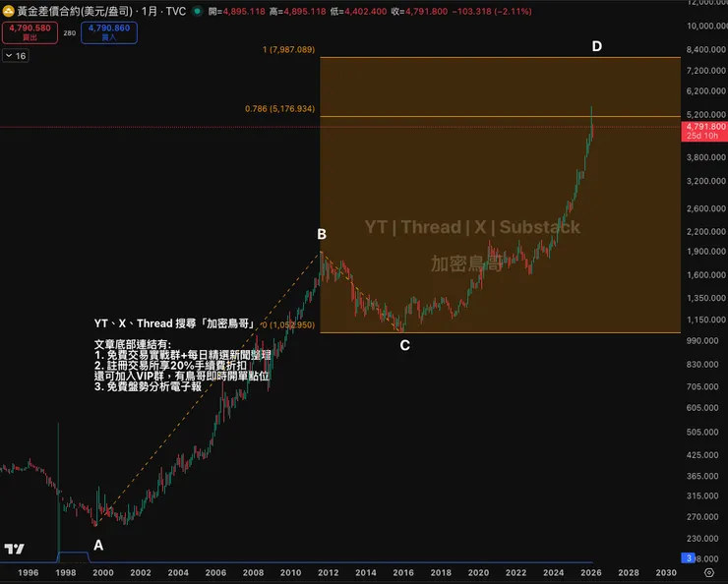This screenshot has width=728, height=584.
Task: Select the point A text label
Action: click(98, 545)
